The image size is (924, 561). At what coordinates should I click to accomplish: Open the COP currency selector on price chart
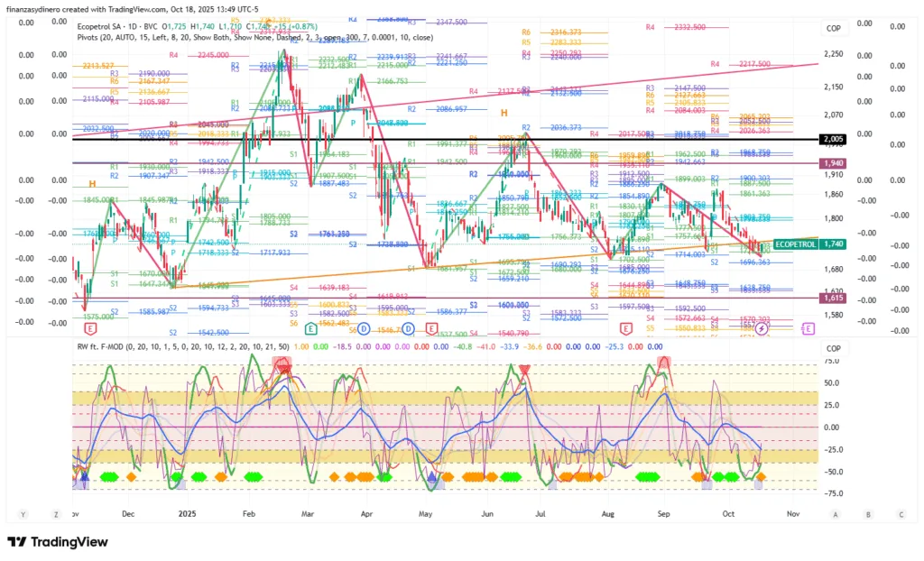pyautogui.click(x=834, y=28)
